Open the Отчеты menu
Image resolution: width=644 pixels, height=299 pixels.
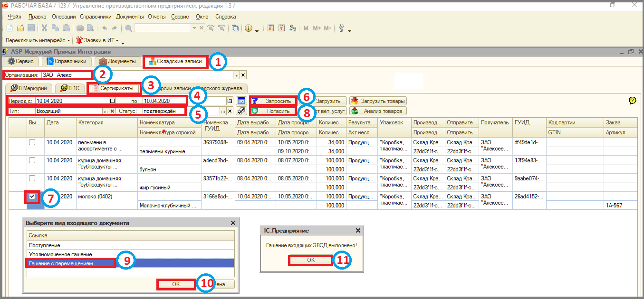coord(156,17)
